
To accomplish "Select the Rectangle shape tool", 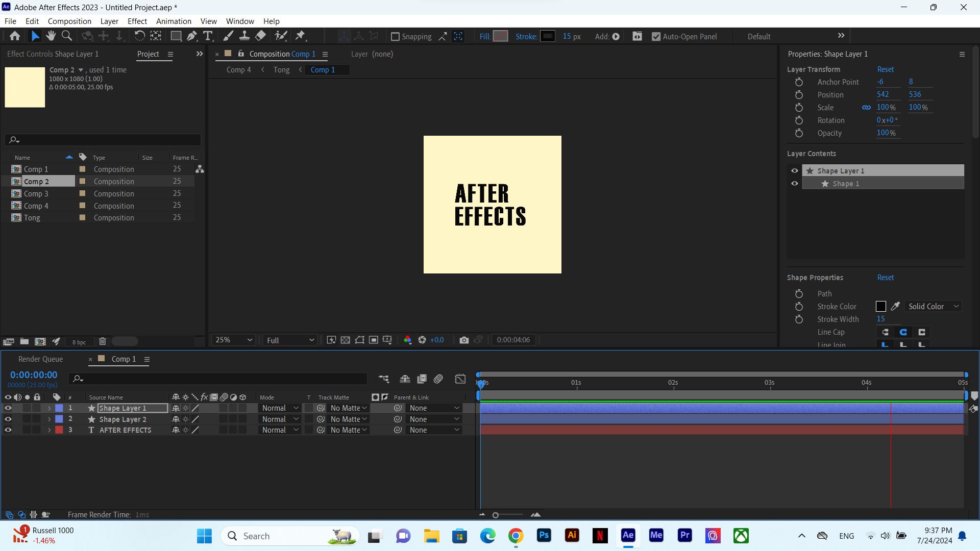I will (176, 36).
